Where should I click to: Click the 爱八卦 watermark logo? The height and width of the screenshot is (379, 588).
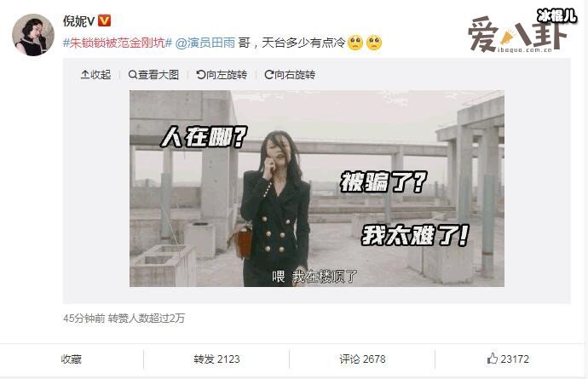click(522, 32)
